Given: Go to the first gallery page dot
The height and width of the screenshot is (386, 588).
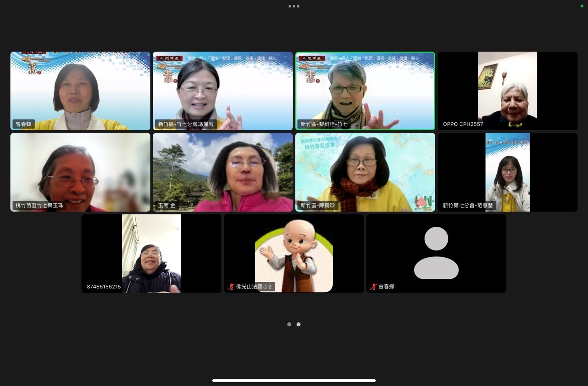Looking at the screenshot, I should 289,324.
